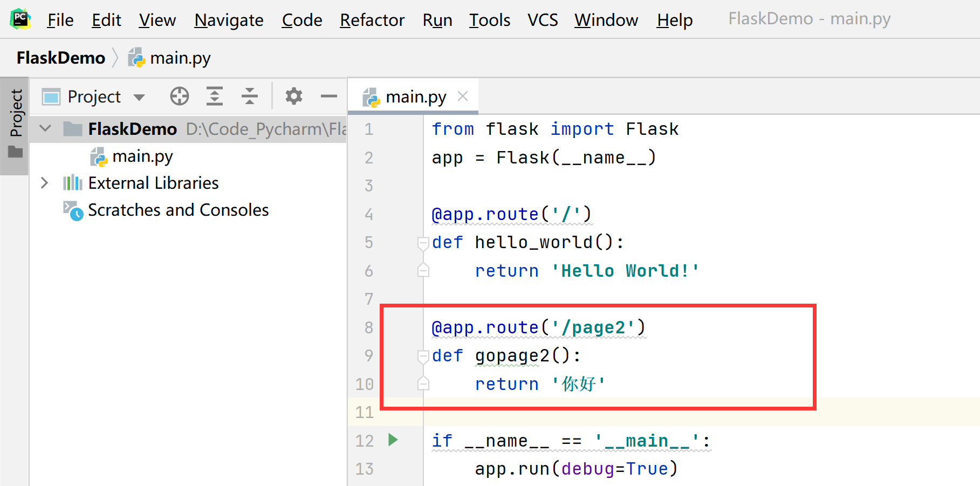Click the PyCharm logo icon
The width and height of the screenshot is (980, 486).
click(20, 19)
